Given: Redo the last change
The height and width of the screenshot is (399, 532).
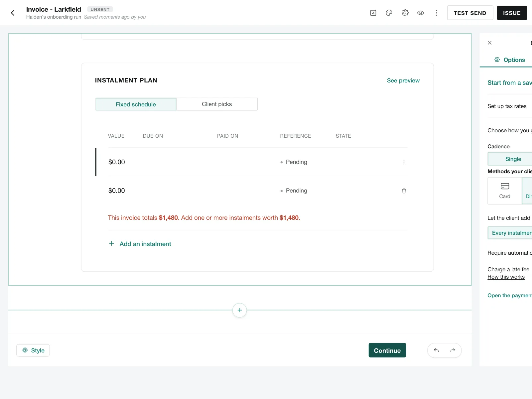Looking at the screenshot, I should [x=453, y=350].
